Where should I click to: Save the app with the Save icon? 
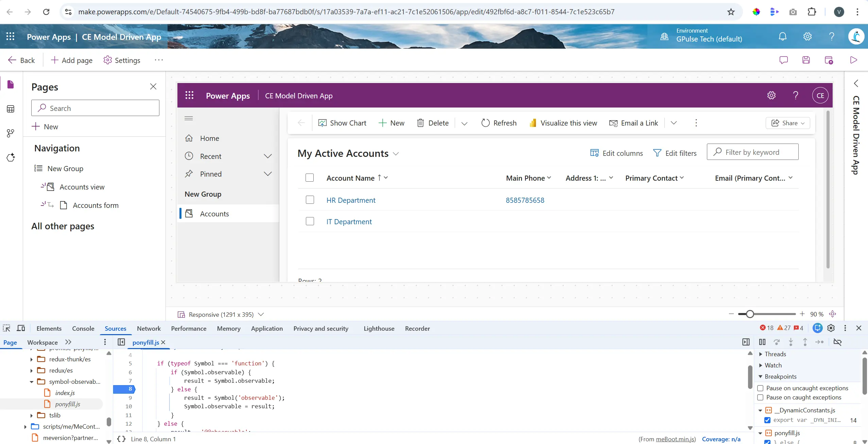[x=806, y=60]
